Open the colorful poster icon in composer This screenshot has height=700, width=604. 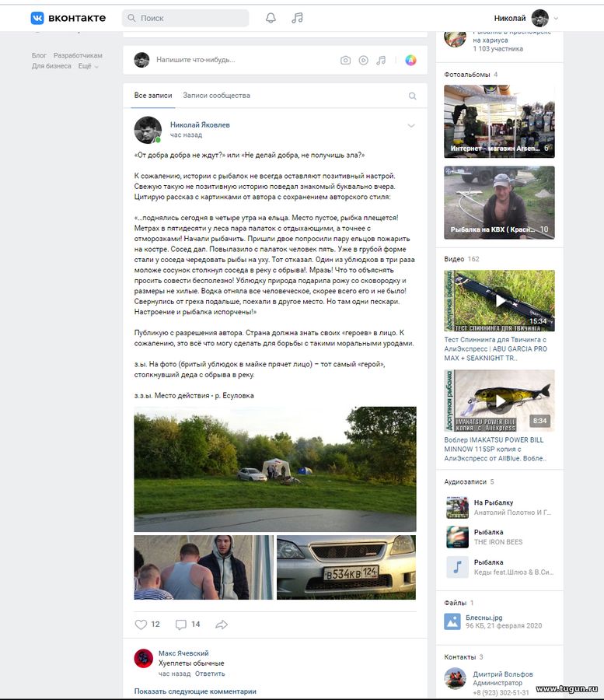(411, 60)
